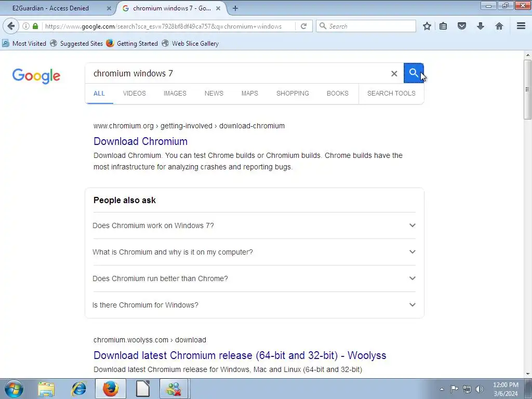
Task: Switch to SHOPPING results
Action: tap(292, 94)
